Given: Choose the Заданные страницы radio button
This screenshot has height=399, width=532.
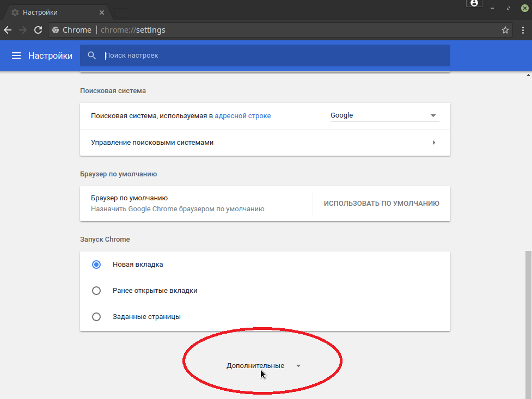Looking at the screenshot, I should (x=96, y=317).
